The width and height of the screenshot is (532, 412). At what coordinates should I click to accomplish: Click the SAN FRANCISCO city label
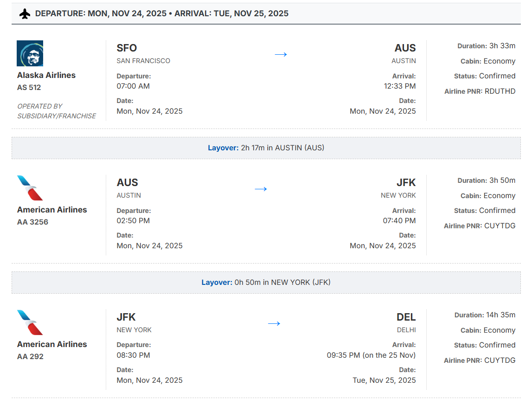pyautogui.click(x=143, y=61)
